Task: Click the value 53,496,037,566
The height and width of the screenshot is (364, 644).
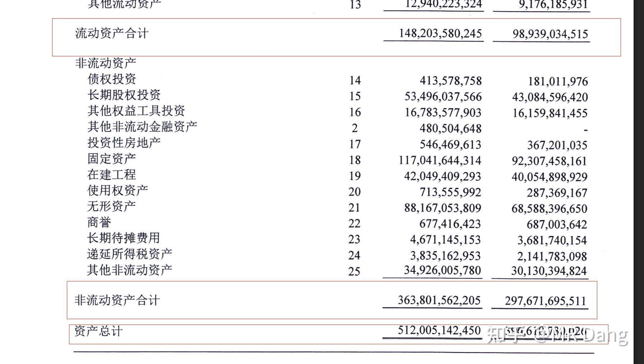Action: click(x=443, y=97)
